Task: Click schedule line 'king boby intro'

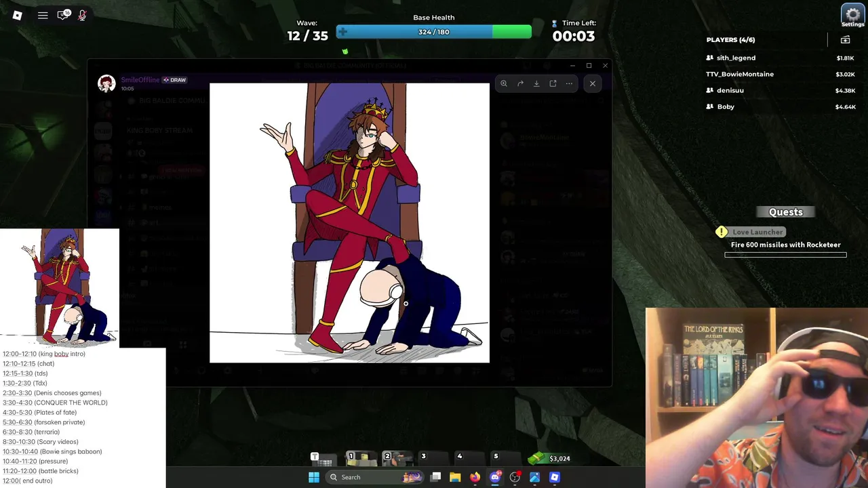Action: coord(44,354)
